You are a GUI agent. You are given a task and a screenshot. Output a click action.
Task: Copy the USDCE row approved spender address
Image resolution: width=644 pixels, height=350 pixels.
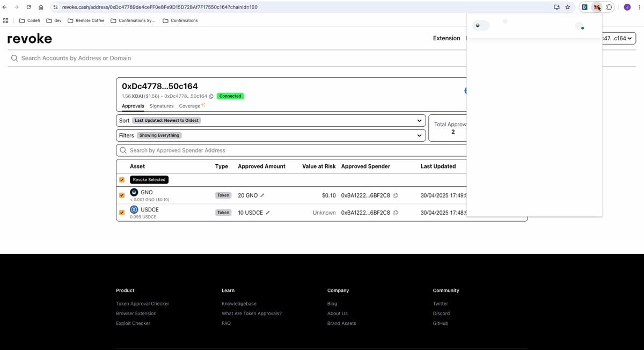click(396, 213)
